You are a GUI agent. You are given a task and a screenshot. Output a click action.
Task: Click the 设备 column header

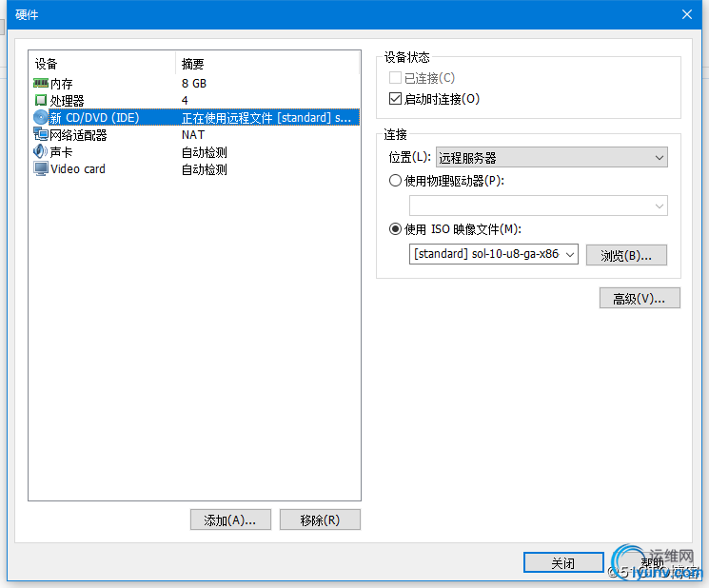tap(102, 64)
